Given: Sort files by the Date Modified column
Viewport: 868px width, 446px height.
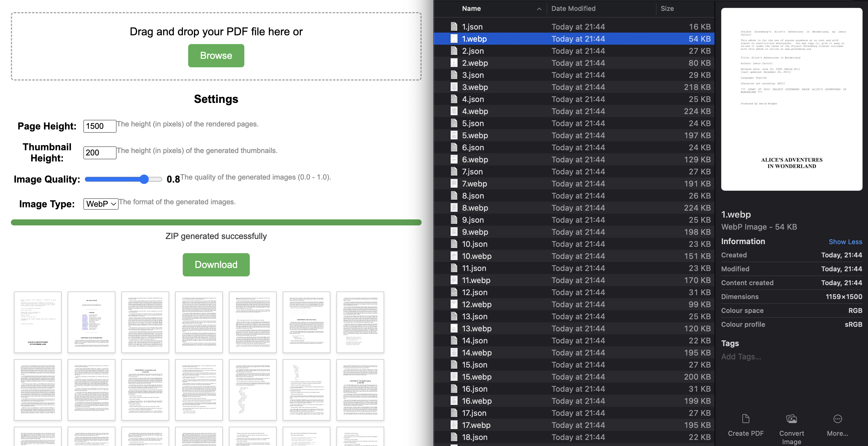Looking at the screenshot, I should click(x=574, y=8).
